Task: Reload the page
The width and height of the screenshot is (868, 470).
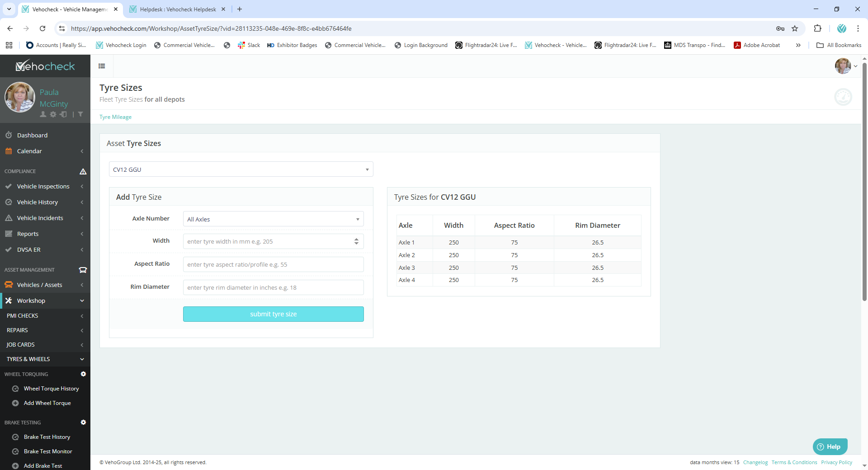Action: (42, 28)
